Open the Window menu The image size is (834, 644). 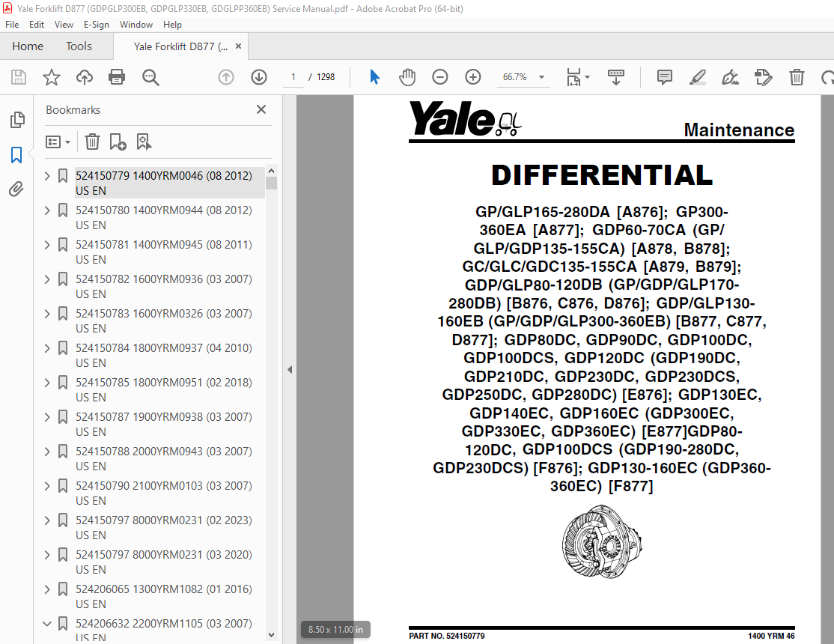tap(136, 25)
